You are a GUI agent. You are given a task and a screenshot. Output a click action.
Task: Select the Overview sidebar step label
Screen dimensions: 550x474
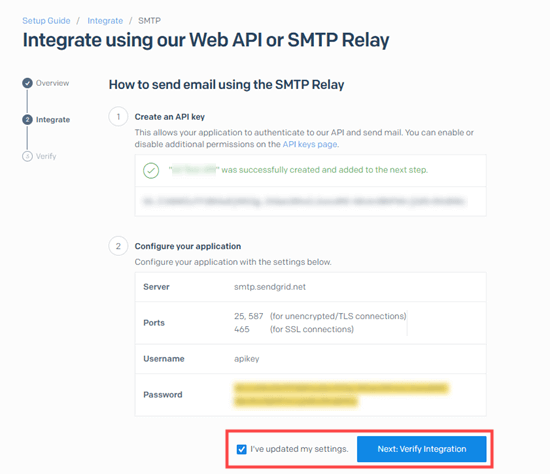(52, 83)
